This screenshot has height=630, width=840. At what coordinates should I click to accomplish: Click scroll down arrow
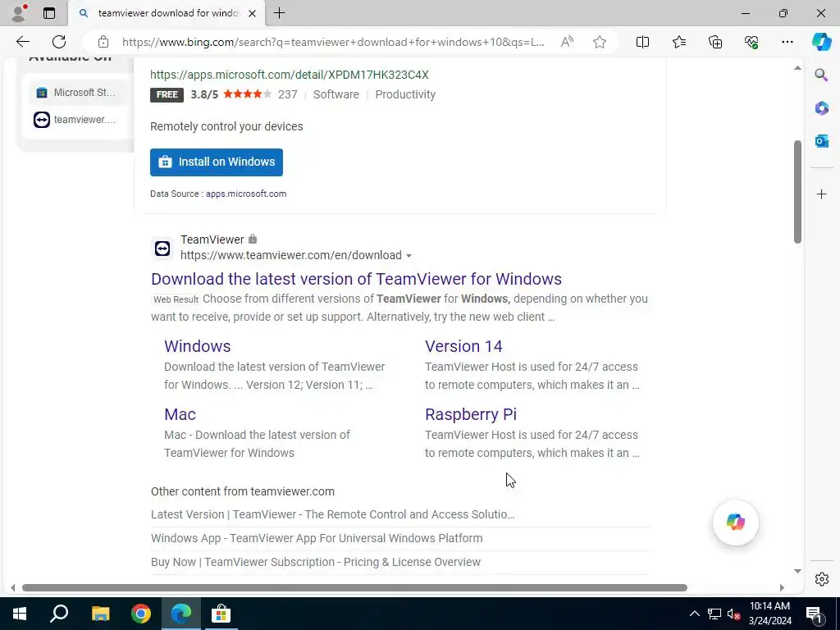pyautogui.click(x=797, y=571)
